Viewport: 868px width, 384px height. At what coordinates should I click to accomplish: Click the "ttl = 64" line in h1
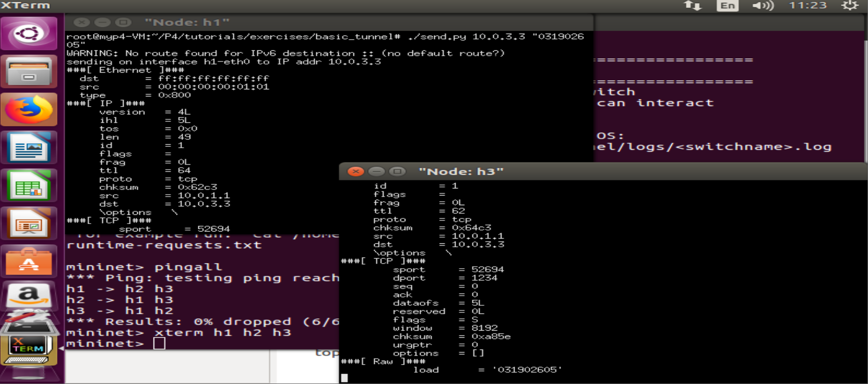(145, 171)
